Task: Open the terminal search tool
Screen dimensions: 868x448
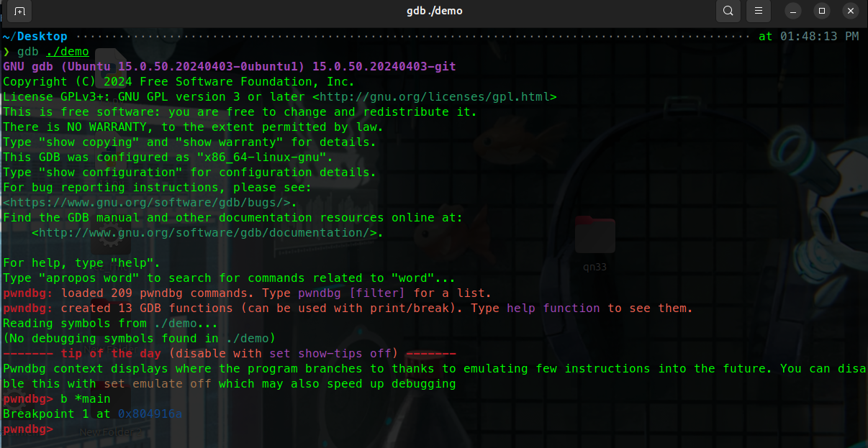Action: pos(728,11)
